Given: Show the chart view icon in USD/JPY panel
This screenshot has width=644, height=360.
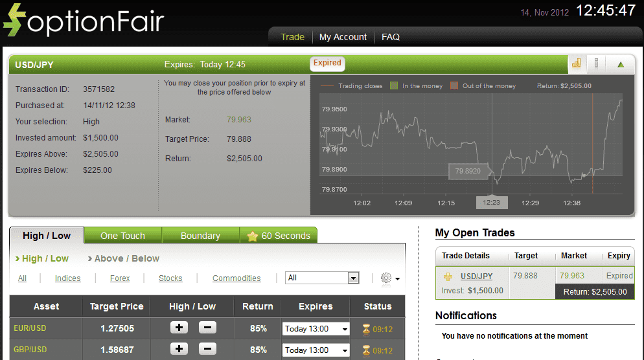Looking at the screenshot, I should point(577,63).
